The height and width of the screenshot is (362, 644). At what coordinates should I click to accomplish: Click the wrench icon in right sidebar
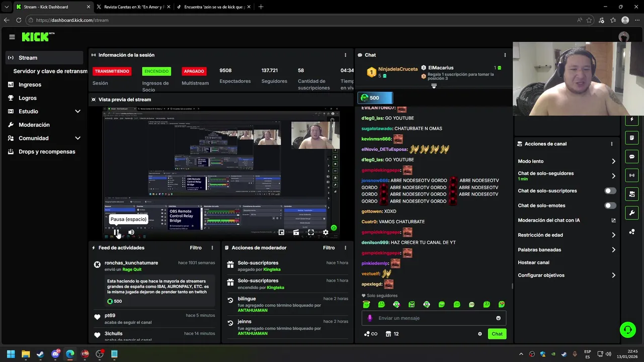point(632,213)
